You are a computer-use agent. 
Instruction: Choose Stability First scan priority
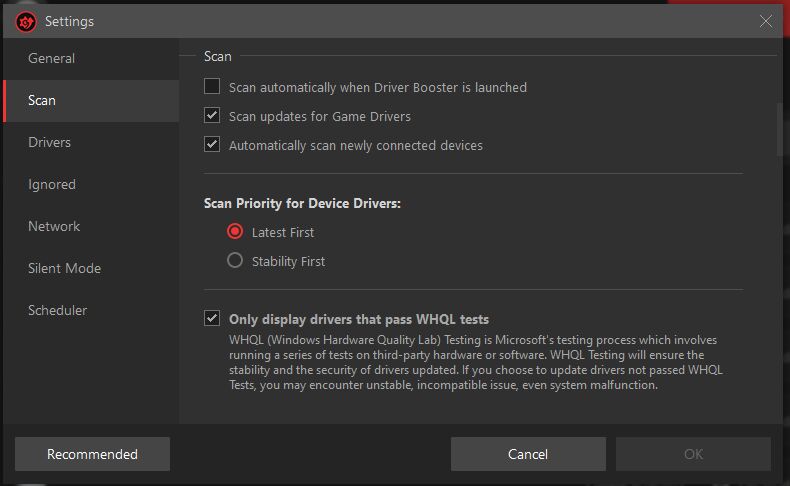[235, 260]
